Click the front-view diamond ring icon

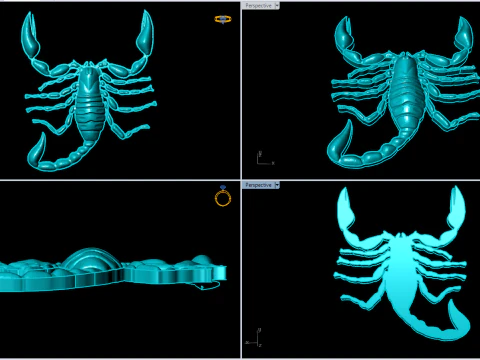223,196
